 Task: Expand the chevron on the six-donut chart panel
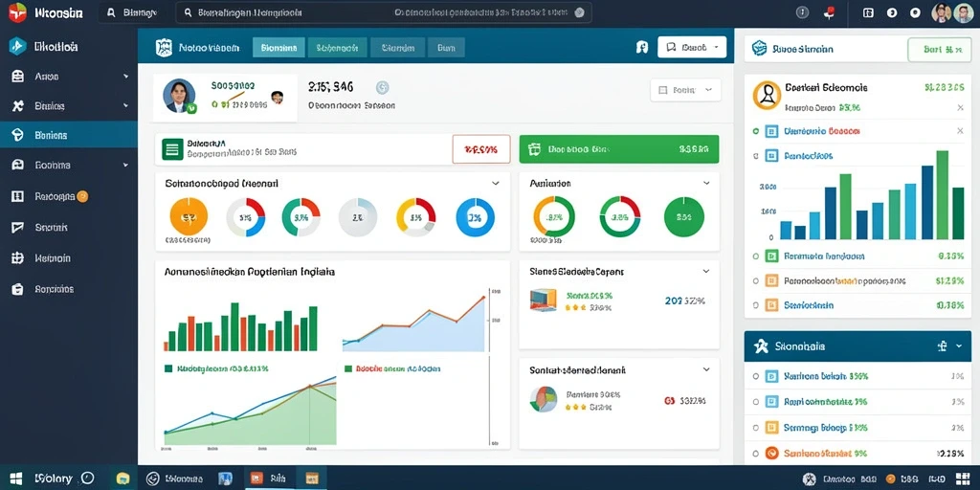495,184
